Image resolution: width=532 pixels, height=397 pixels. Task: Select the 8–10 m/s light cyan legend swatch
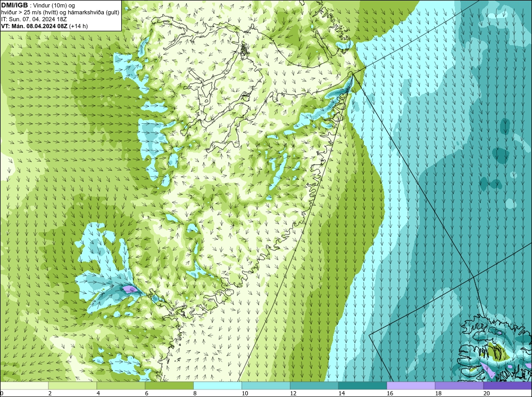pyautogui.click(x=218, y=386)
